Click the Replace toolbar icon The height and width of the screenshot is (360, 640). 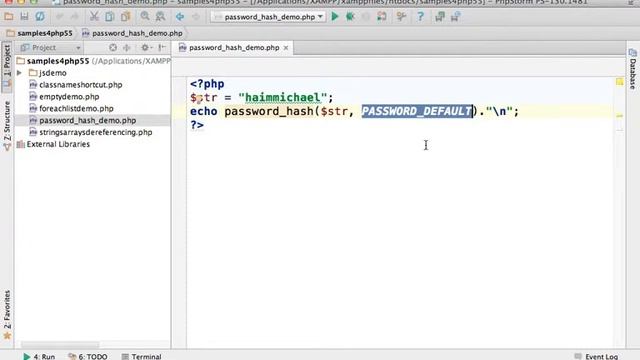tap(160, 17)
